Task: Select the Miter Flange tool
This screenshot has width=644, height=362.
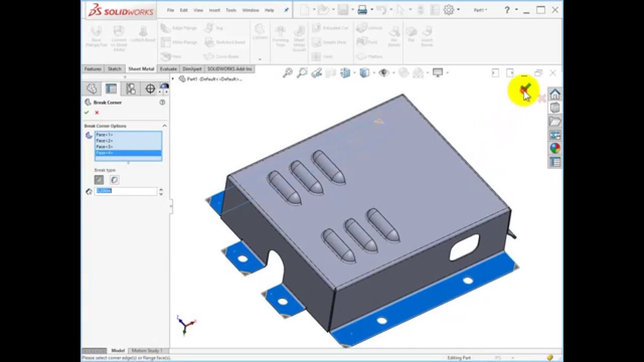Action: pos(179,42)
